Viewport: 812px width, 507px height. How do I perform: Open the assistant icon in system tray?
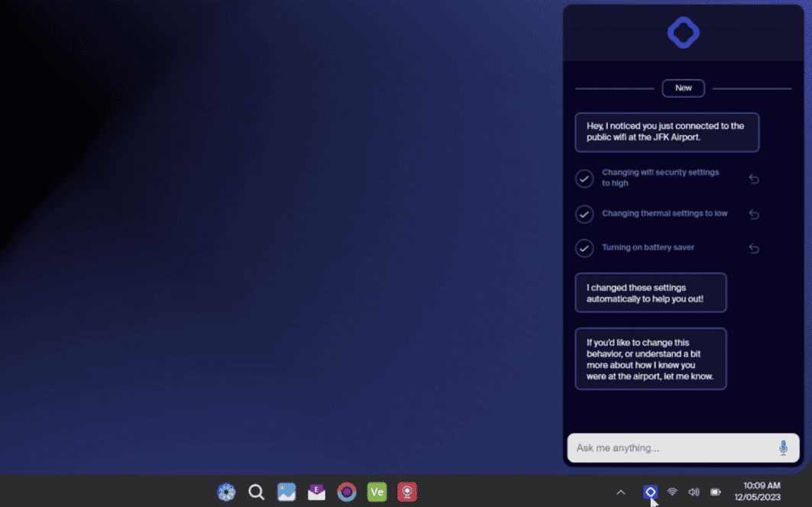pos(650,492)
